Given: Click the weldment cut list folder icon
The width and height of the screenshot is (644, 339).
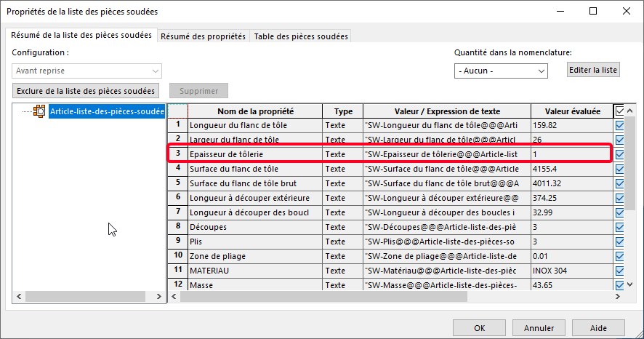Looking at the screenshot, I should 39,111.
